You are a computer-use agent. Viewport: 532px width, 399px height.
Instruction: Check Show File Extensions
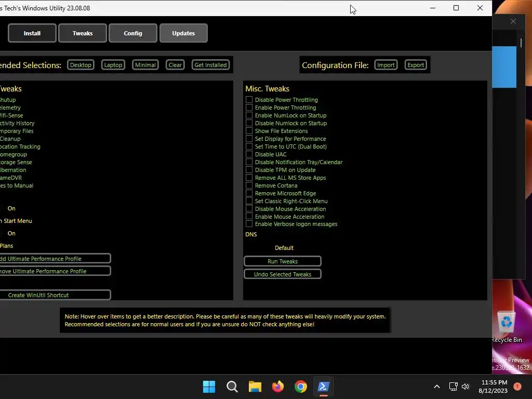(249, 131)
